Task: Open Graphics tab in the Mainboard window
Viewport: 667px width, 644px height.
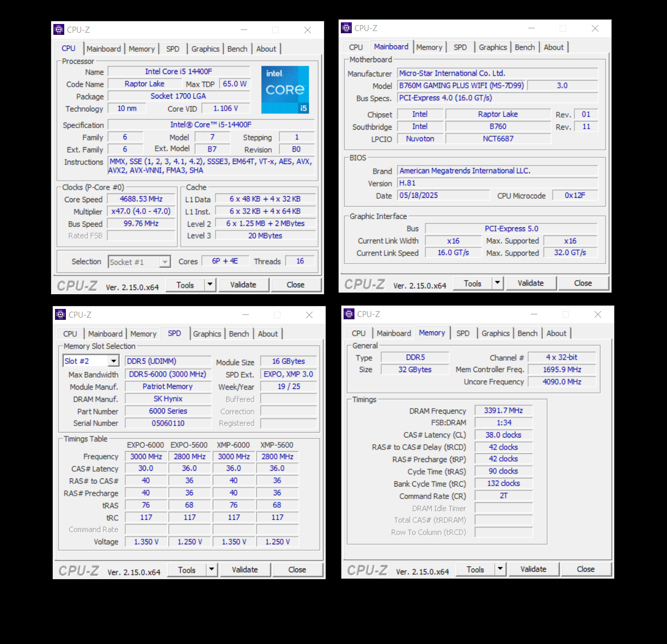Action: coord(493,47)
